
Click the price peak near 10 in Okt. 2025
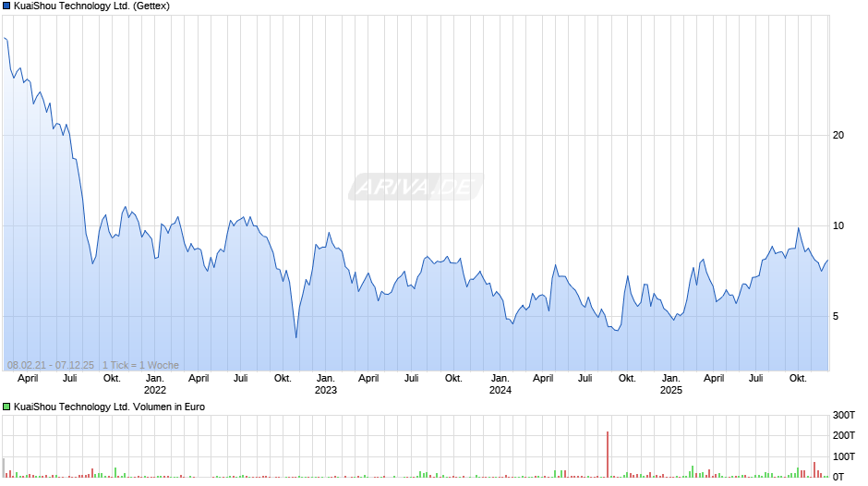point(798,228)
